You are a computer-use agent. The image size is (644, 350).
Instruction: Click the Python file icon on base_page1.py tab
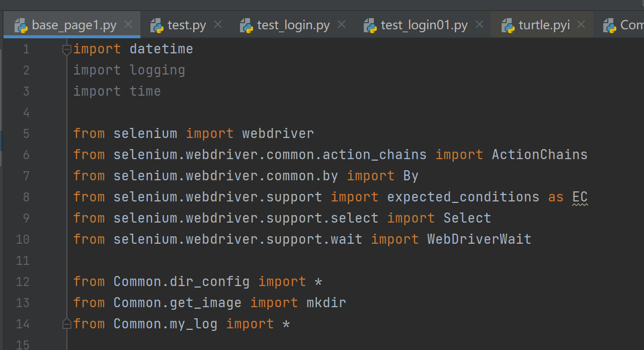21,25
